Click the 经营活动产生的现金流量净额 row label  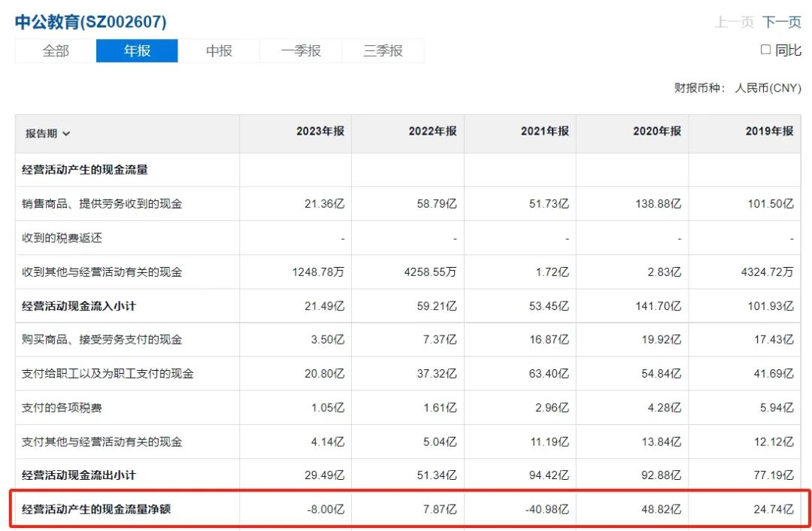(x=96, y=509)
